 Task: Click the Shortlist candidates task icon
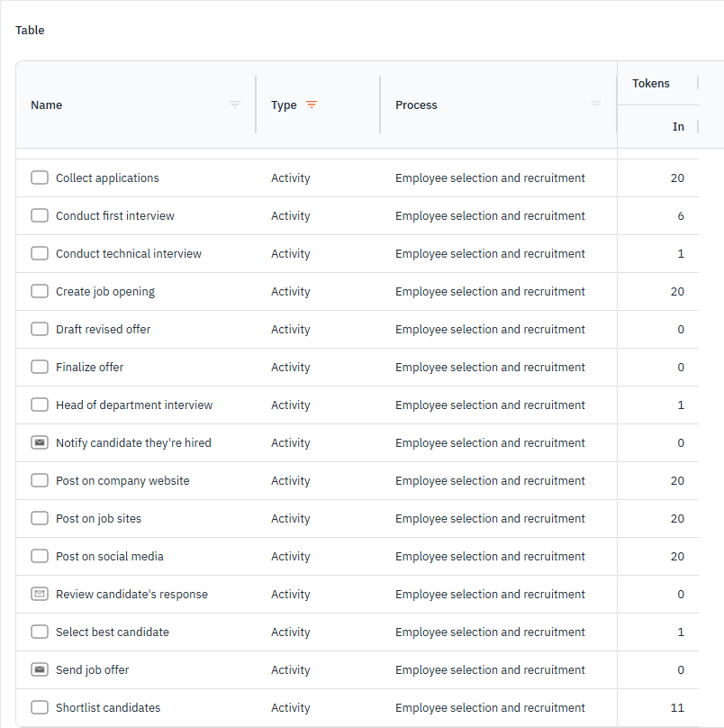pos(40,707)
